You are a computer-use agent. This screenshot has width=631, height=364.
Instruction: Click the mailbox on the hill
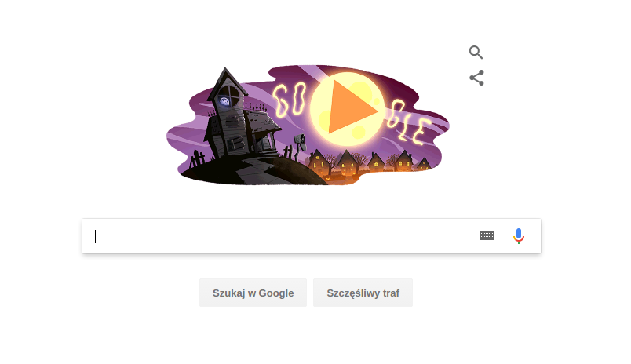click(x=300, y=140)
